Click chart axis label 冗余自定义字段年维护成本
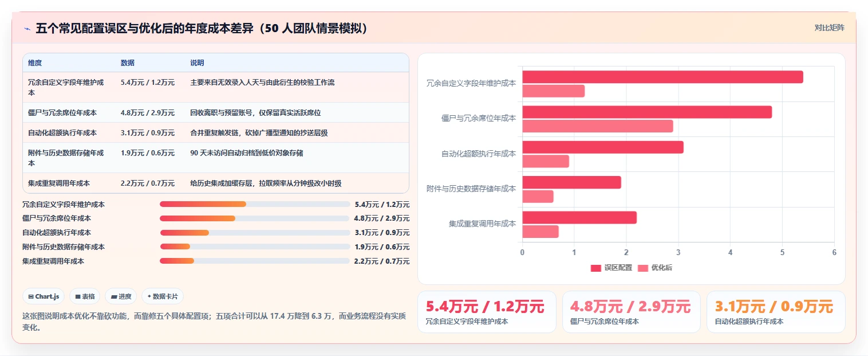The width and height of the screenshot is (868, 356). 471,83
